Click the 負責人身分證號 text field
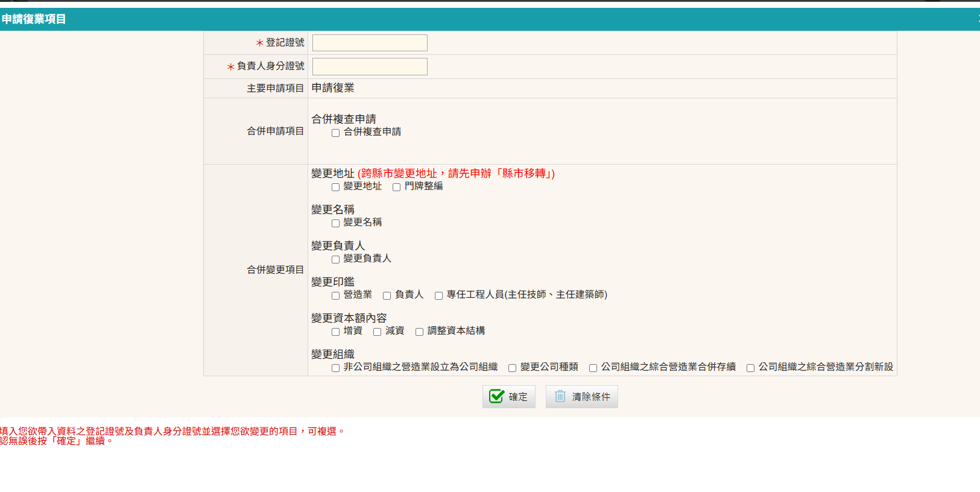Viewport: 980px width, 492px height. [x=370, y=66]
